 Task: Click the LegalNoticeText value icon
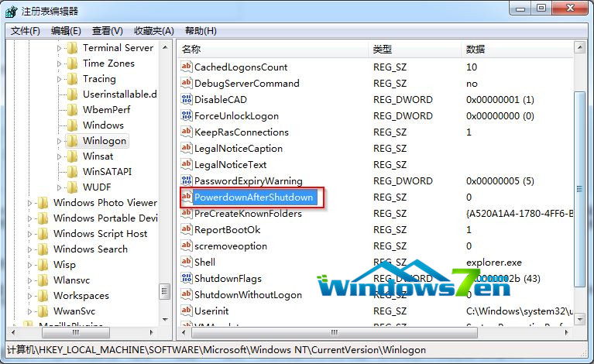pyautogui.click(x=187, y=165)
